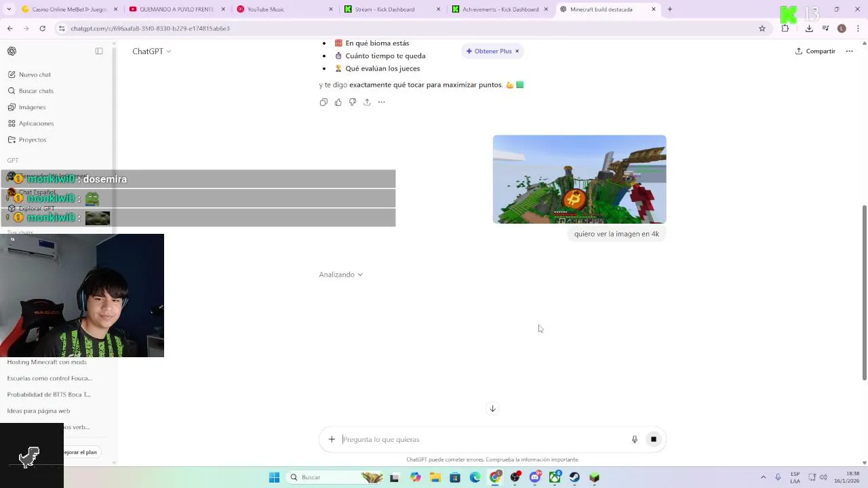Open chat Hosting Minecraft con mods
The image size is (868, 488).
tap(47, 362)
